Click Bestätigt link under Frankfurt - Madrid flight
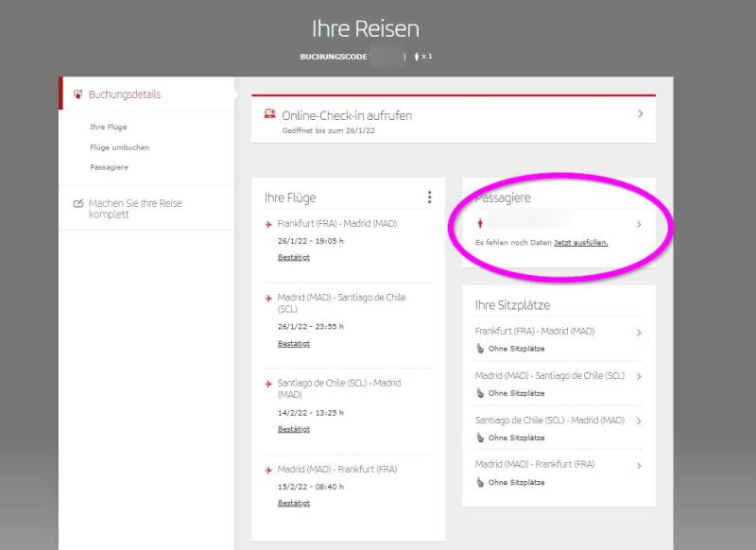This screenshot has height=550, width=756. pos(293,257)
